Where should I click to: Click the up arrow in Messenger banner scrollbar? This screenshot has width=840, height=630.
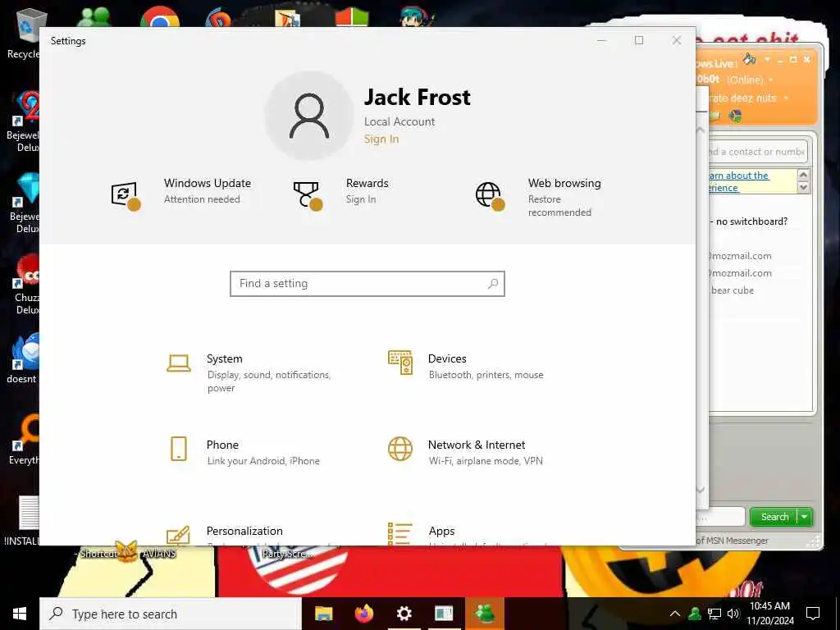click(803, 175)
